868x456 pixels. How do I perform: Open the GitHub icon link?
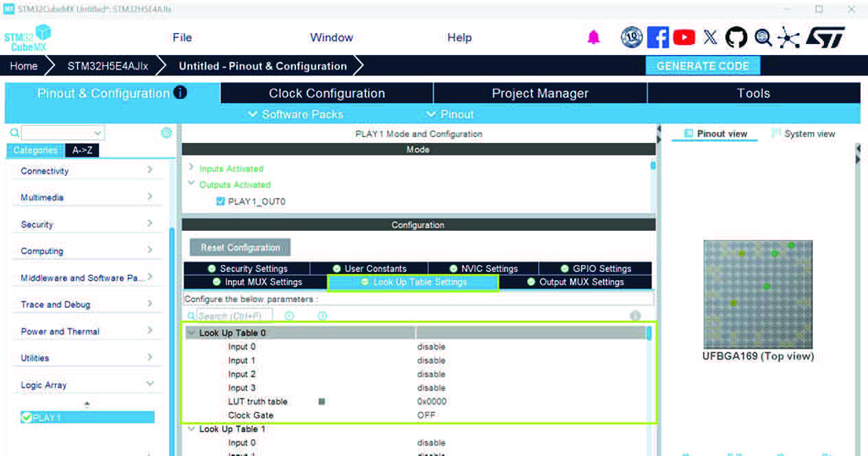click(736, 37)
